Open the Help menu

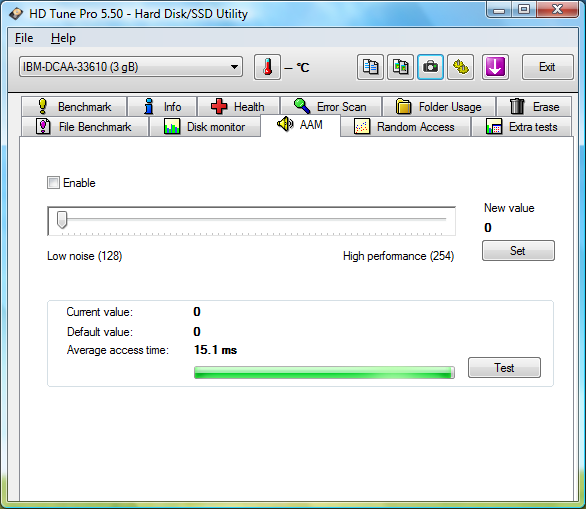point(63,38)
